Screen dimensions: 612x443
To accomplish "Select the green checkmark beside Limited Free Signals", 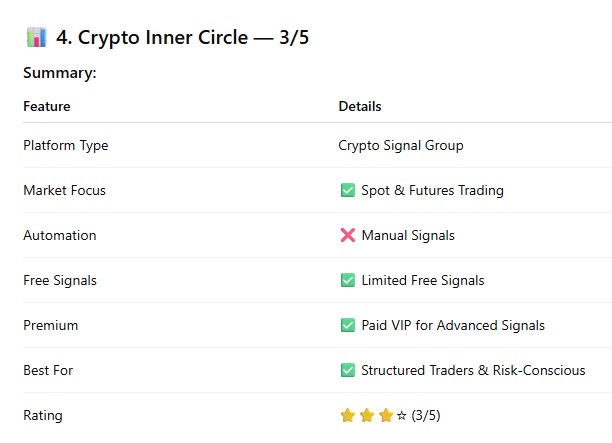I will [348, 280].
